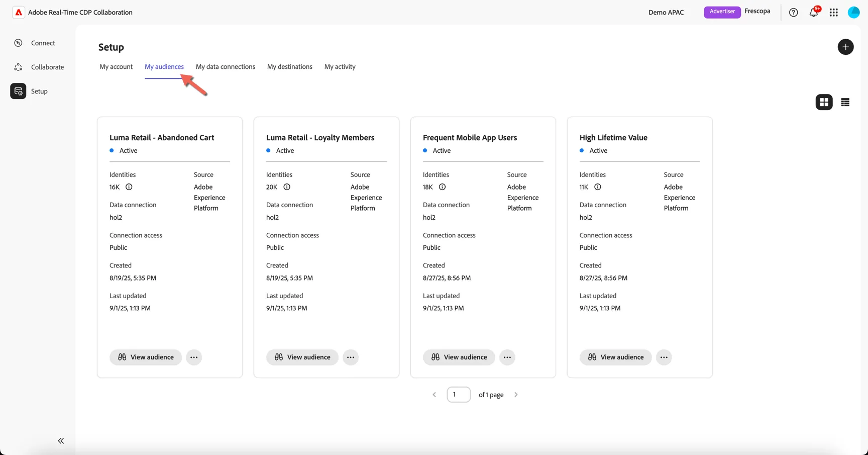Open more options for Frequent Mobile App Users
868x455 pixels.
[x=507, y=357]
